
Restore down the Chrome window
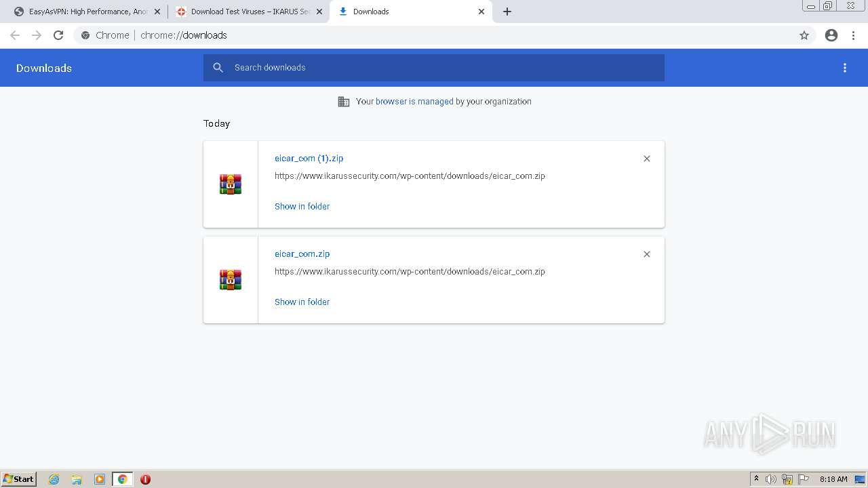[828, 5]
